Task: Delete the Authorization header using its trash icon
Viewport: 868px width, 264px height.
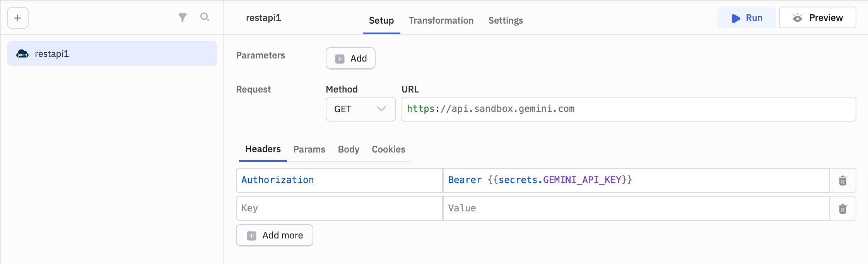Action: (x=842, y=180)
